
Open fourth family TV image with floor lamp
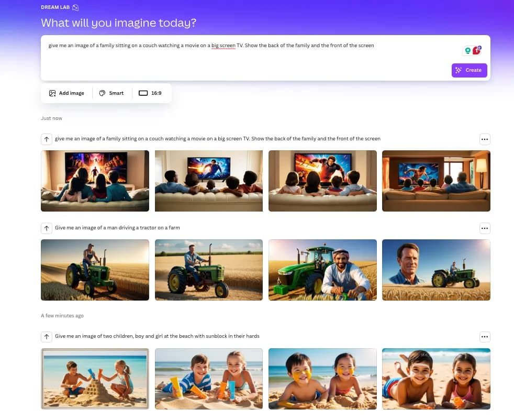437,181
